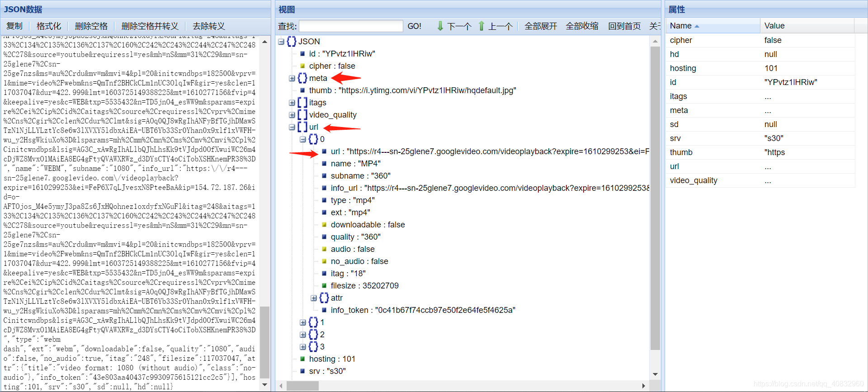Focus the 查找 search input field
The height and width of the screenshot is (392, 868).
351,26
